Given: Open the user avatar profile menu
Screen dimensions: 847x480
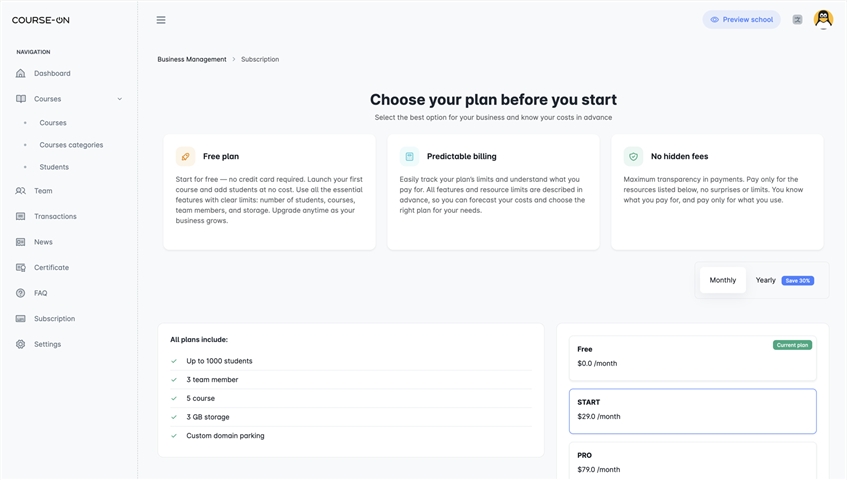Looking at the screenshot, I should pos(823,19).
